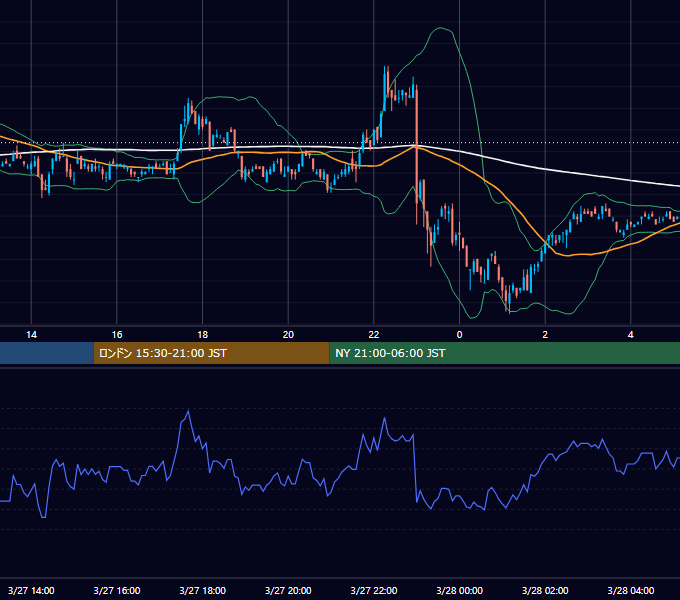Screen dimensions: 680x600
Task: Click the hour label 22 on the price chart axis
Action: click(x=374, y=335)
